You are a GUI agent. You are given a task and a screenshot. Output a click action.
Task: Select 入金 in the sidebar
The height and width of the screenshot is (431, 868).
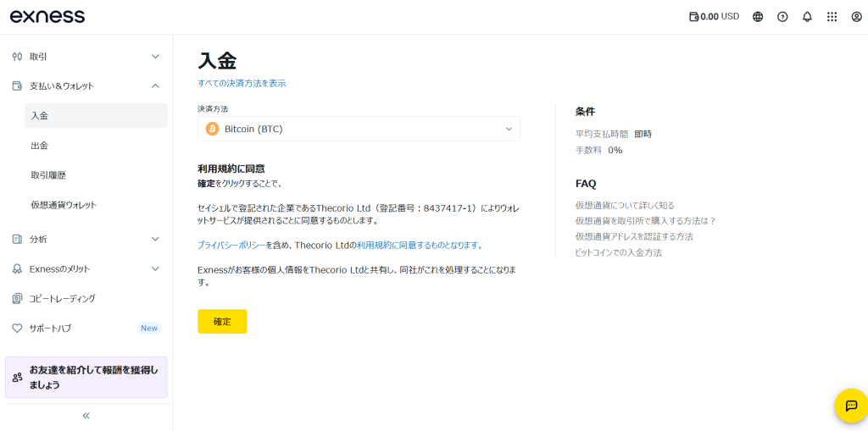click(x=97, y=116)
